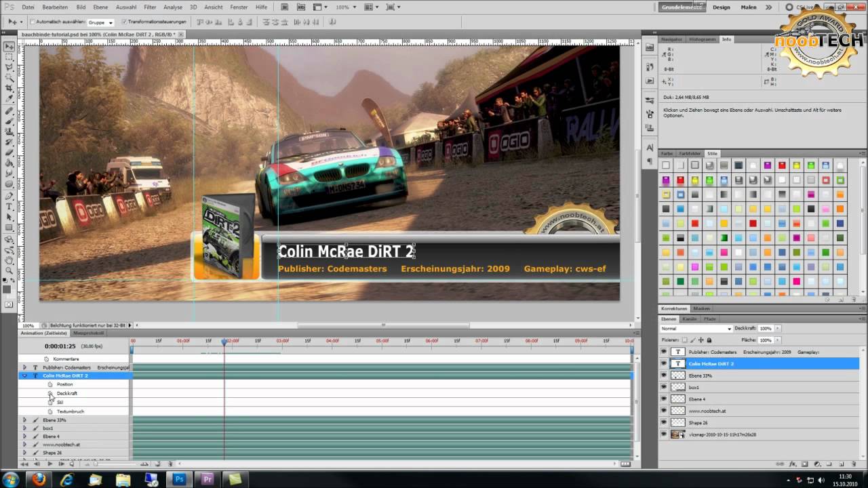The width and height of the screenshot is (868, 488).
Task: Open the Normal blend mode dropdown
Action: coord(696,329)
